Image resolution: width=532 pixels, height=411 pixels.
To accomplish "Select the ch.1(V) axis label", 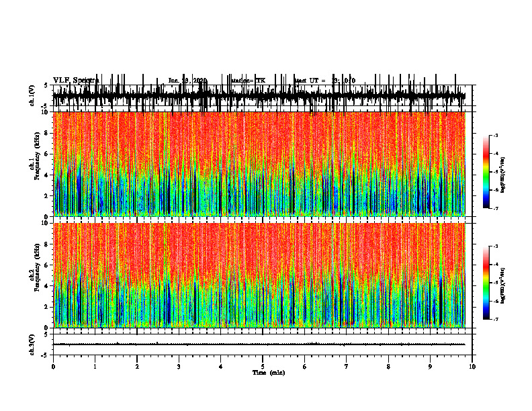I will tap(32, 95).
